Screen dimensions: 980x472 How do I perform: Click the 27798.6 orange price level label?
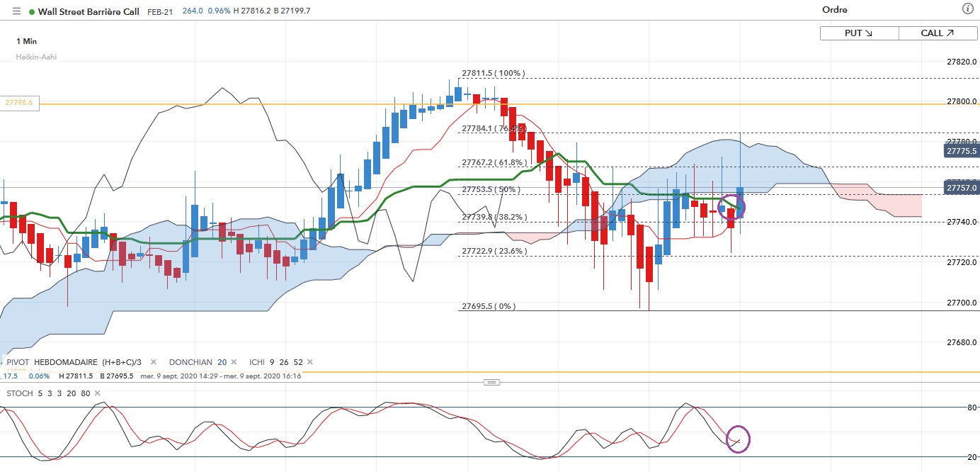point(20,103)
